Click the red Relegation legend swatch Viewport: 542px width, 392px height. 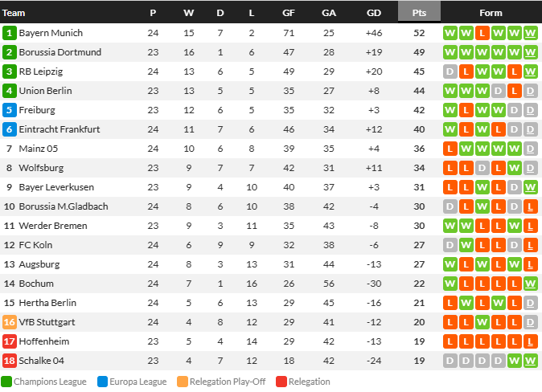(281, 382)
